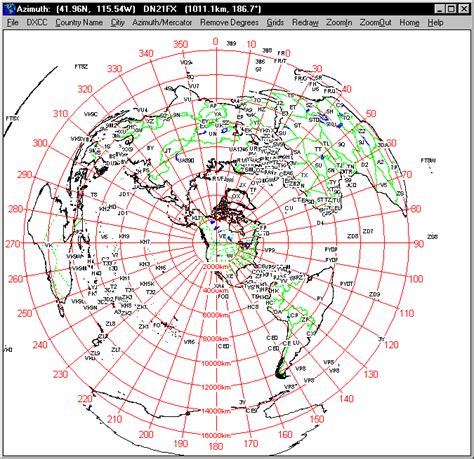Open the City menu

118,23
